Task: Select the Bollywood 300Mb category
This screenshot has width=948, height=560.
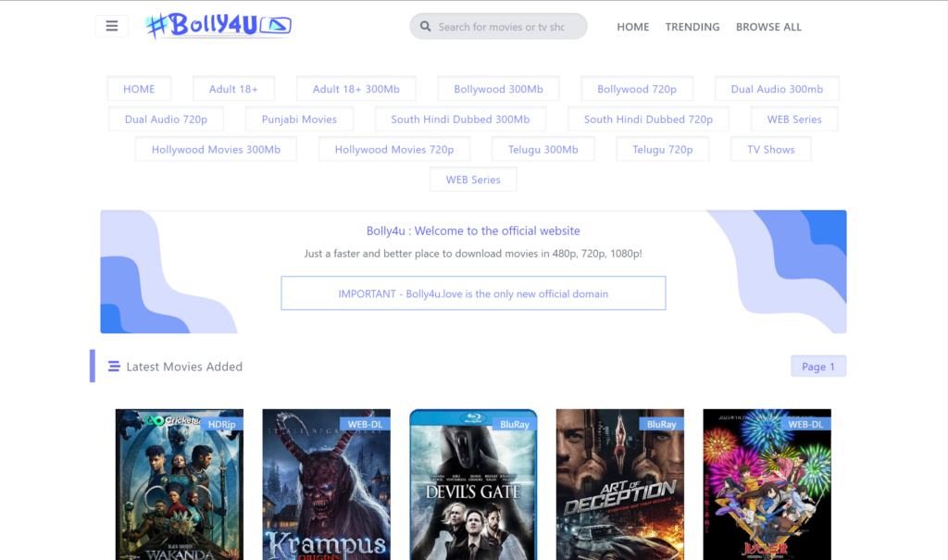Action: coord(498,89)
